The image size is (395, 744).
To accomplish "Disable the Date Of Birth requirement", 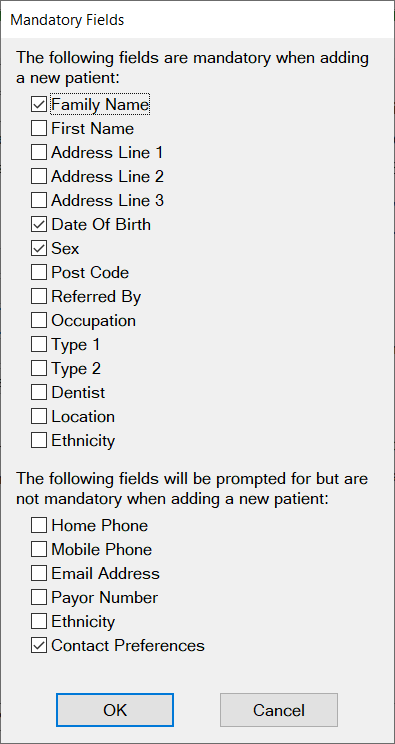I will [39, 224].
